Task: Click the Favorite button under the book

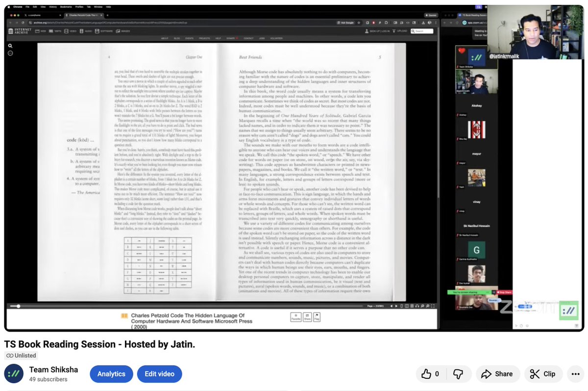Action: click(x=296, y=317)
